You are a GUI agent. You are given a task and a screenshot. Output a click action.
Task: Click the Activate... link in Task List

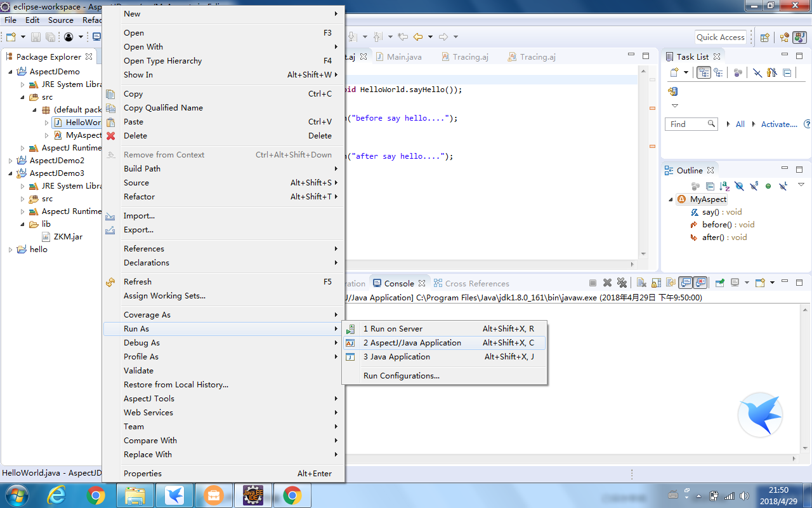point(779,124)
